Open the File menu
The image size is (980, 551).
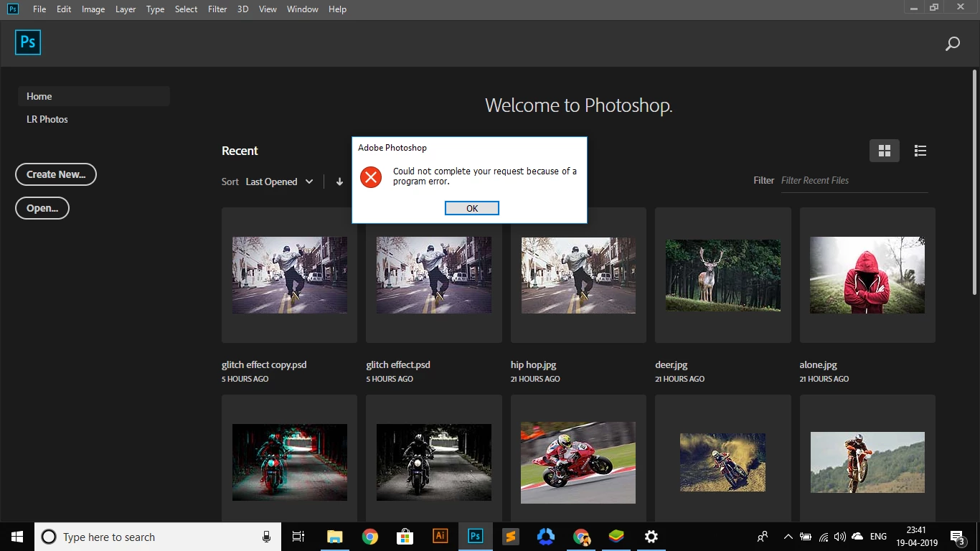pos(39,9)
